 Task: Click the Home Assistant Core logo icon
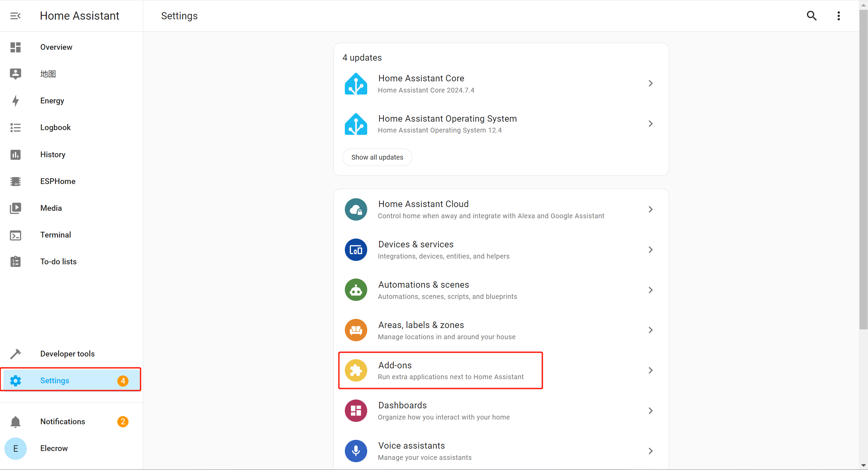pos(356,84)
